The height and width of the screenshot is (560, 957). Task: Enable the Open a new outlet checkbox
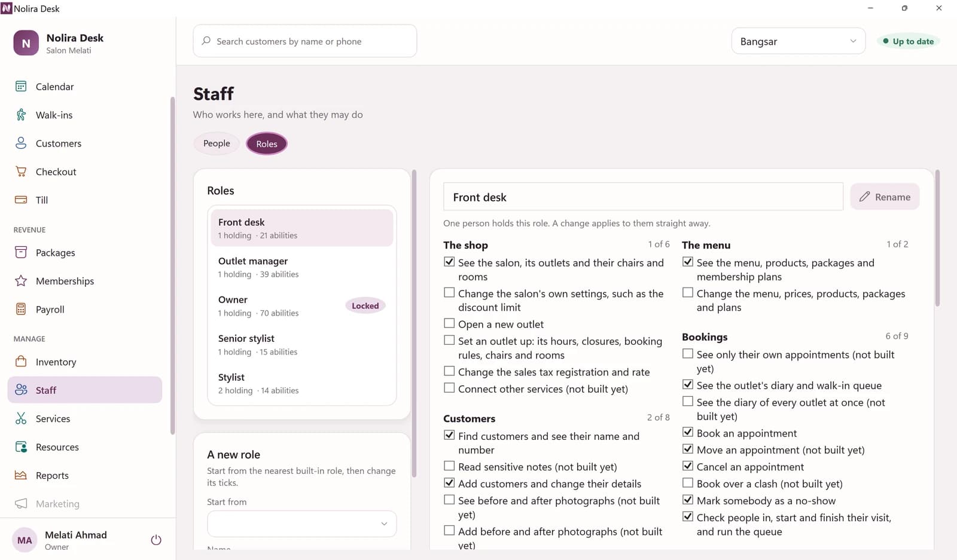pos(449,323)
